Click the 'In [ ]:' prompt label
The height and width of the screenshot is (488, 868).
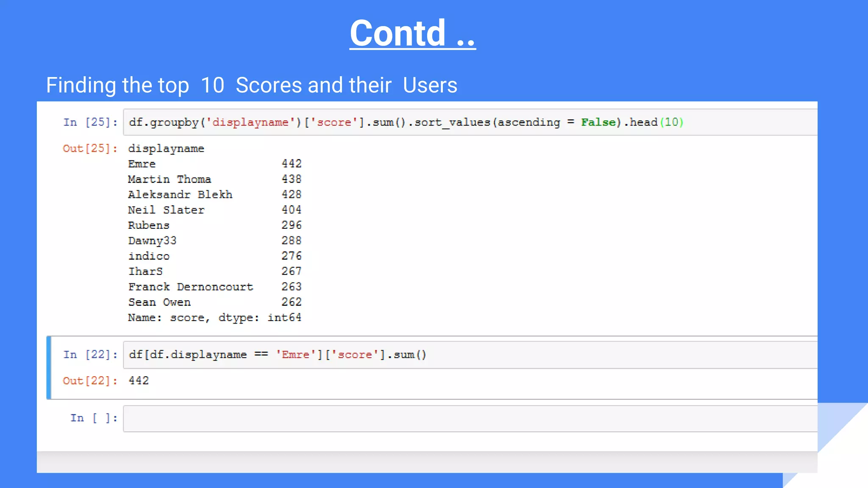pos(94,418)
